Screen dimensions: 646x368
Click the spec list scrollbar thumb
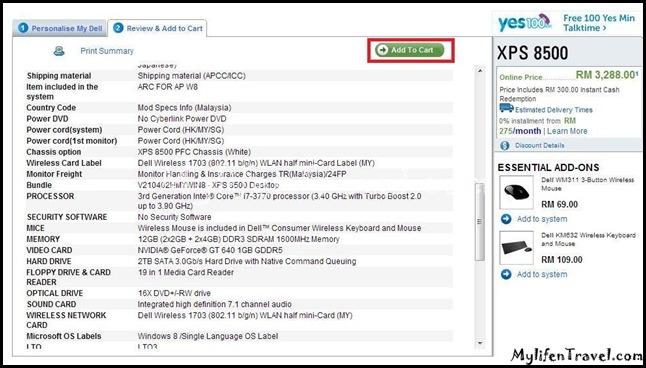pyautogui.click(x=480, y=222)
